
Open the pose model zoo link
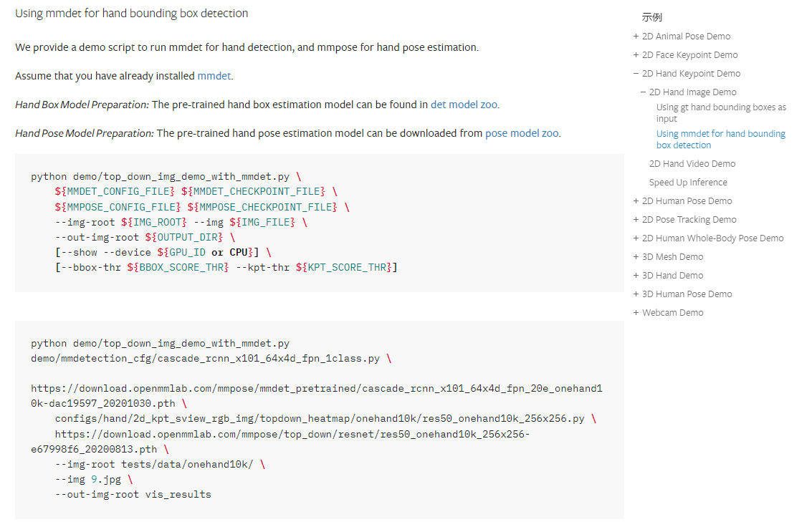[522, 133]
